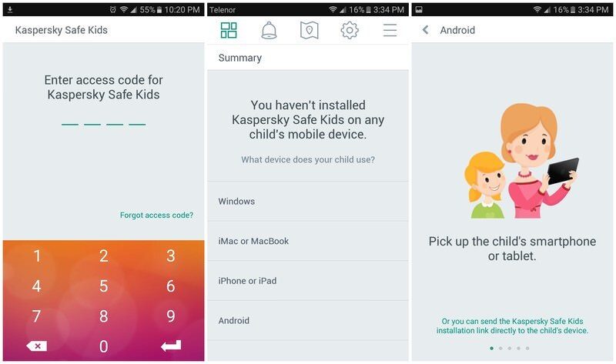Screen dimensions: 616x364
Task: Click the send installation link text
Action: (512, 326)
